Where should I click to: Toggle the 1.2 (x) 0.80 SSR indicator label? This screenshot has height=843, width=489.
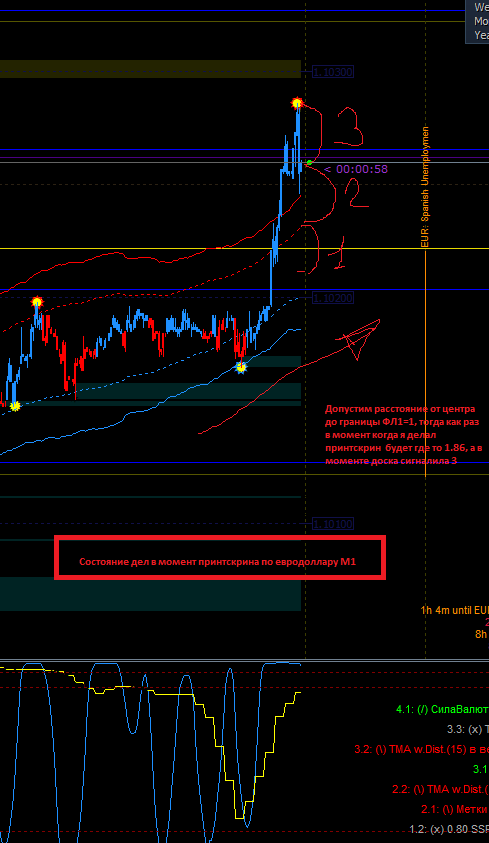point(449,829)
